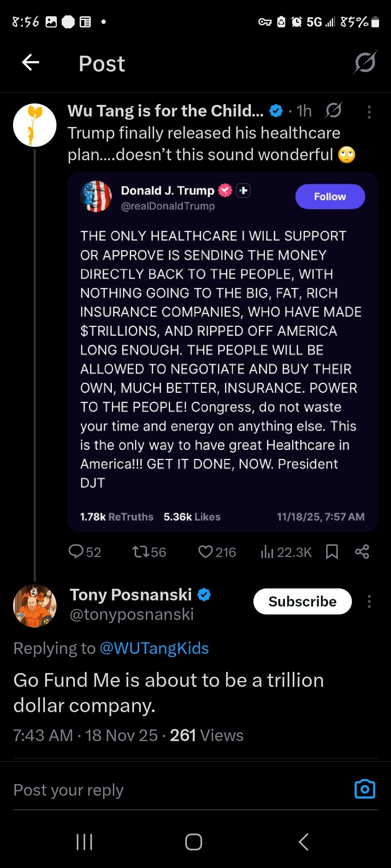View analytics showing 22.3K views

click(286, 552)
